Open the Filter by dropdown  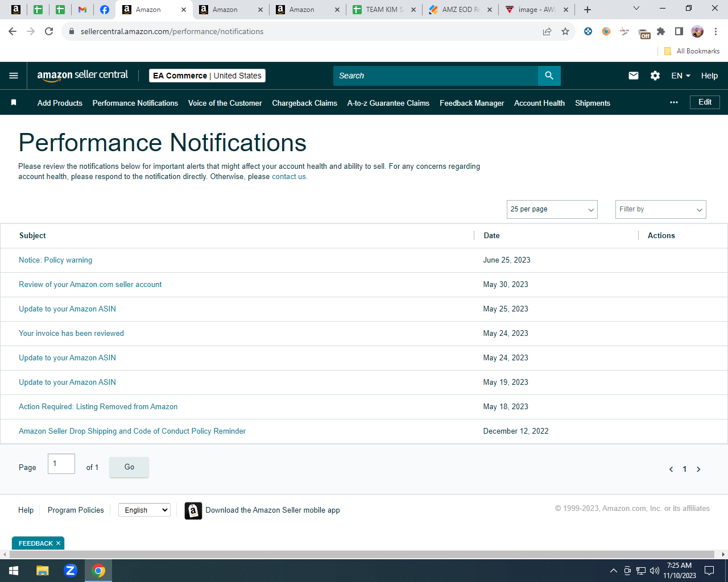[661, 209]
